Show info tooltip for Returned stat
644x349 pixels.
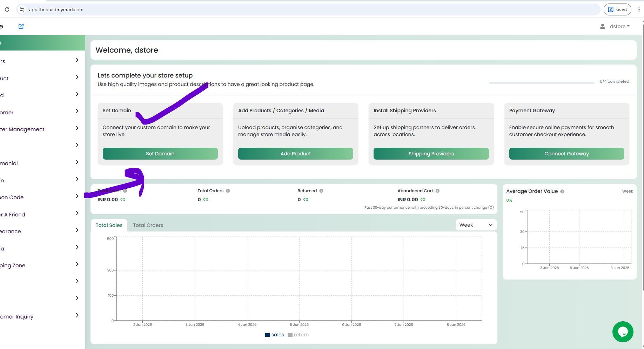pos(321,191)
